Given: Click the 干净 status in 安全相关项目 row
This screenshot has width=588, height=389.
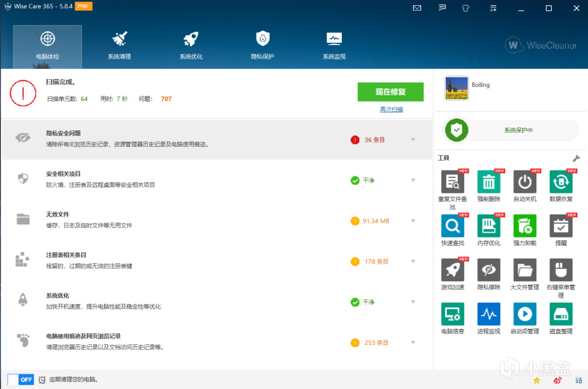Looking at the screenshot, I should click(368, 180).
